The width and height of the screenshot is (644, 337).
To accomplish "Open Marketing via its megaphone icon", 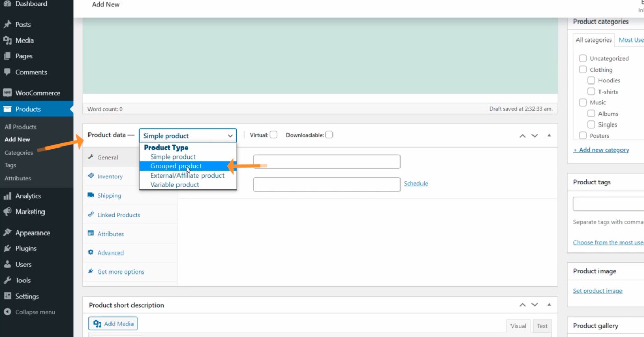I will [7, 212].
